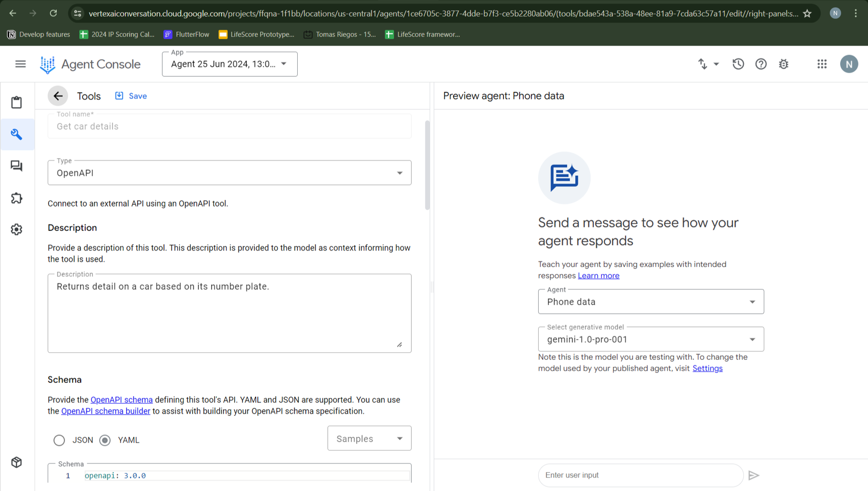Open the hamburger main menu
Image resolution: width=868 pixels, height=491 pixels.
click(20, 64)
